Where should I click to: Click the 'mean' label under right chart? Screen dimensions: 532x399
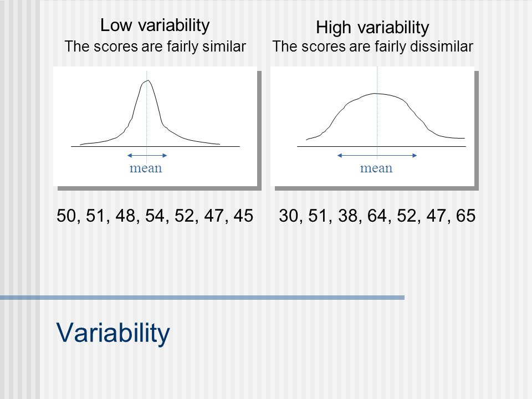pos(376,168)
